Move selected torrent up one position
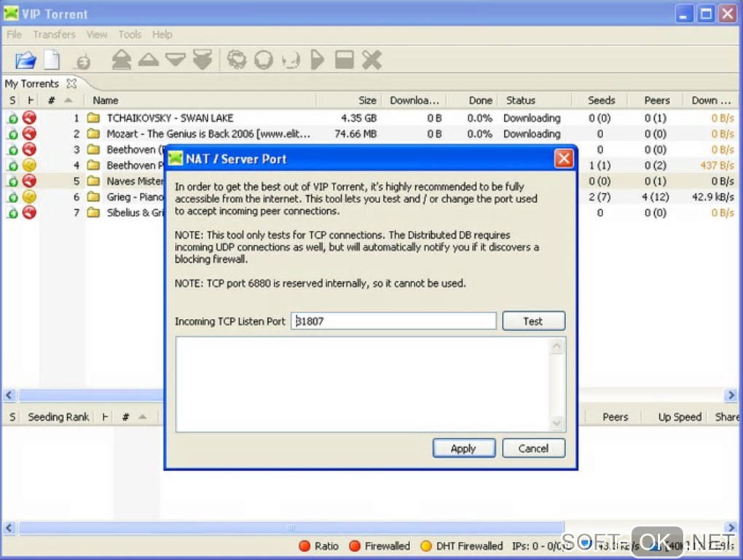 [149, 60]
